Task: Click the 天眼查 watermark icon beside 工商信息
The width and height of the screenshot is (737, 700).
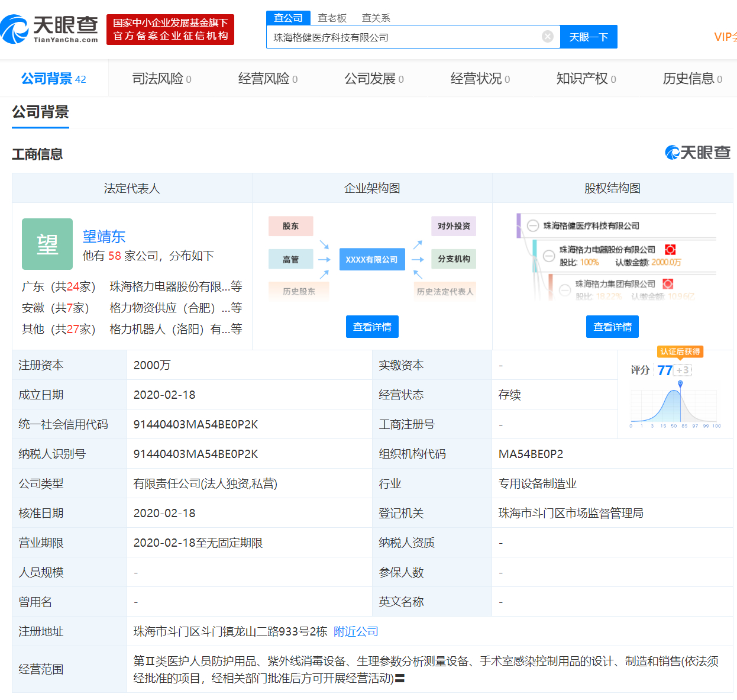Action: 673,153
